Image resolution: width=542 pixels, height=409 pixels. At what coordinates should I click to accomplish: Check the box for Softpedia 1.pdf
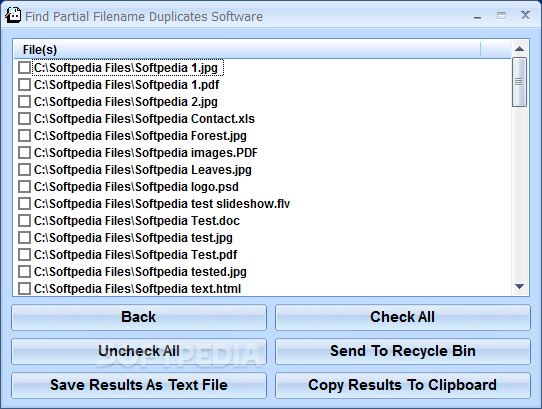tap(25, 85)
